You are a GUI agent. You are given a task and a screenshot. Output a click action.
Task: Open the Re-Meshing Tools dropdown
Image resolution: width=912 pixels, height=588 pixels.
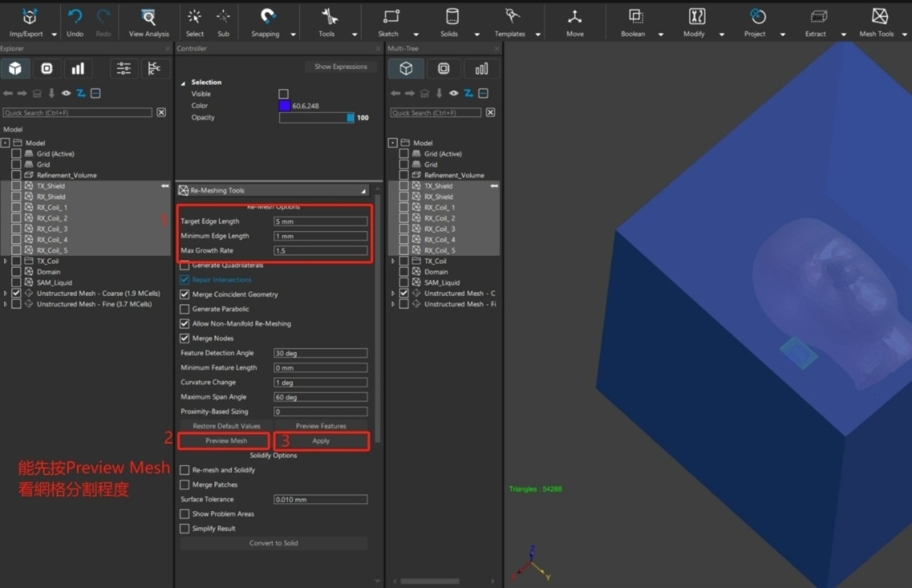pos(363,190)
